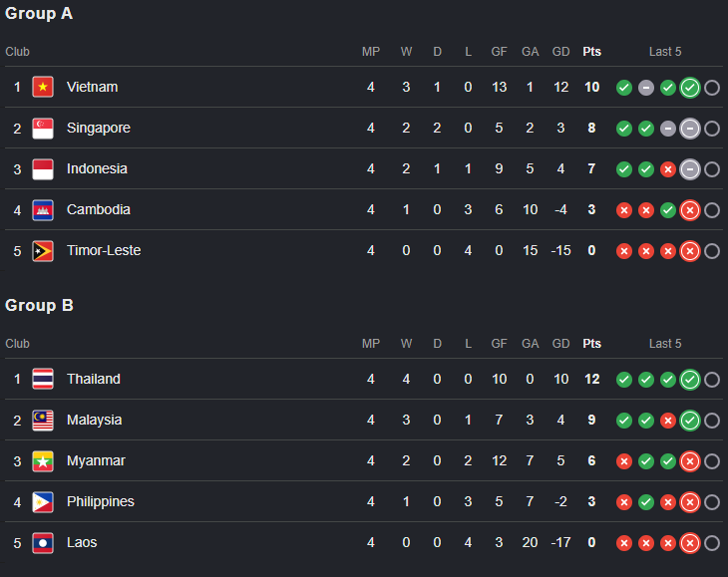Select Laos's highlighted latest loss result
This screenshot has height=577, width=728.
click(x=690, y=543)
